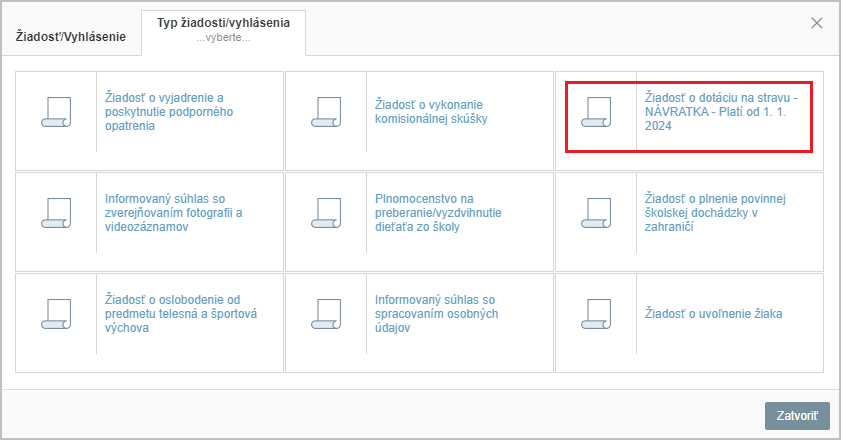Click document icon beside Informovaný súhlas so spracovaním údajov
The height and width of the screenshot is (440, 841).
tap(326, 313)
